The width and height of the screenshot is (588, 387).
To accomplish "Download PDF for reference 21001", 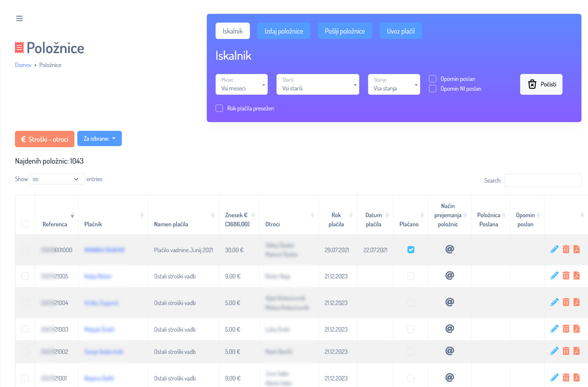I will pyautogui.click(x=576, y=378).
